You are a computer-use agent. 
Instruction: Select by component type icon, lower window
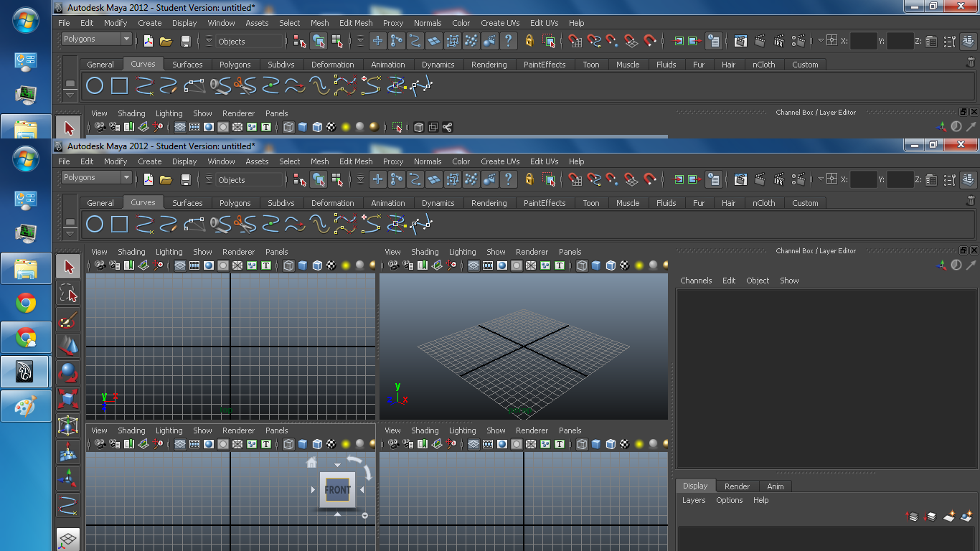[x=337, y=179]
